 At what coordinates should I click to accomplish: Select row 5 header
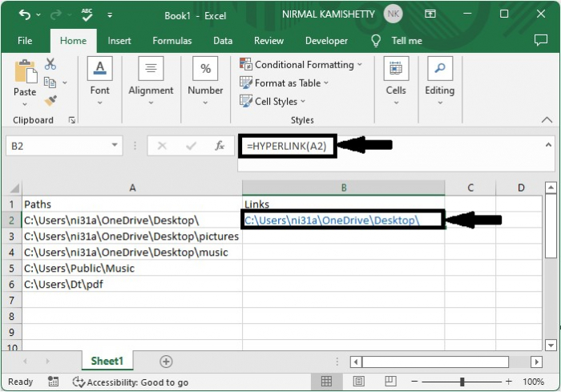tap(12, 268)
